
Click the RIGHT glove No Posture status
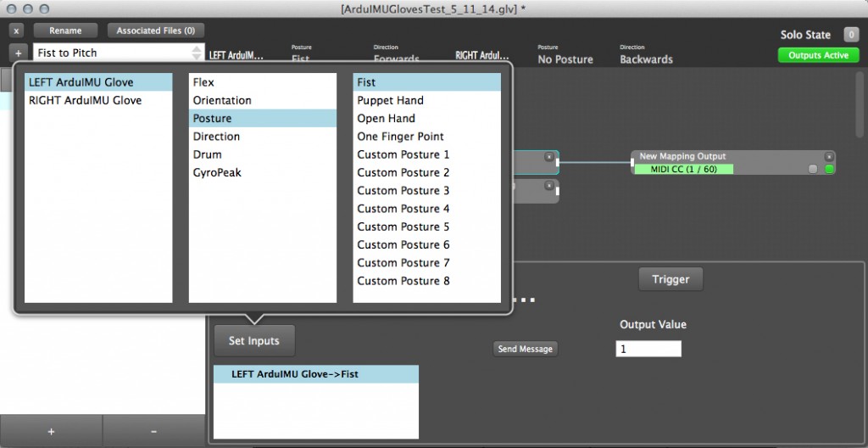pos(565,59)
